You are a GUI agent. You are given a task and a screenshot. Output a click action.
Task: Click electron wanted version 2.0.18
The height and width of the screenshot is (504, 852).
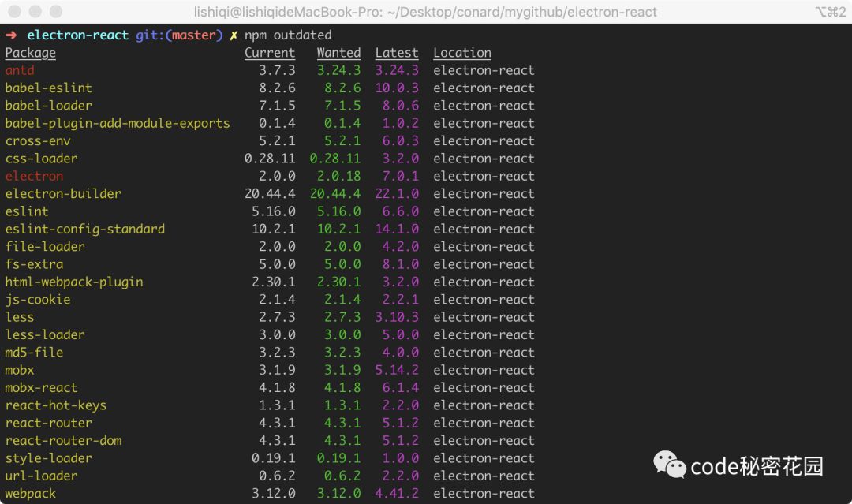[338, 176]
